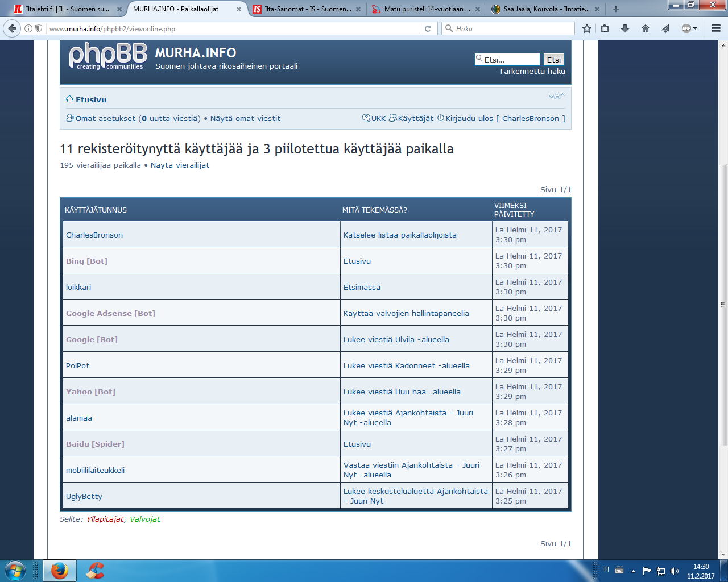This screenshot has height=582, width=728.
Task: Click Etsimässä activity link
Action: coord(362,287)
